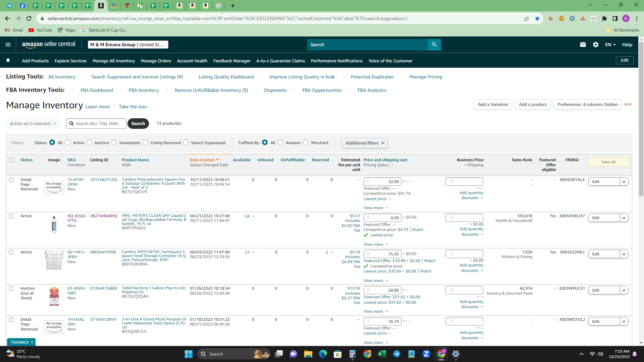Click the magnifier search button in header
The width and height of the screenshot is (644, 362).
(434, 45)
